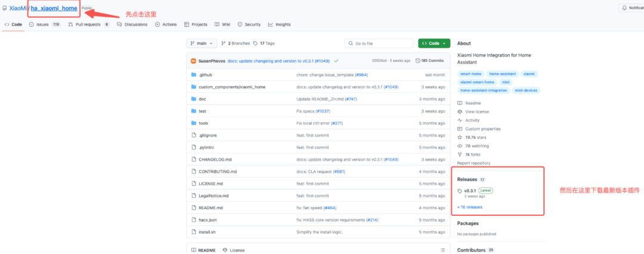Click the file icon beside install.sh

pyautogui.click(x=194, y=232)
